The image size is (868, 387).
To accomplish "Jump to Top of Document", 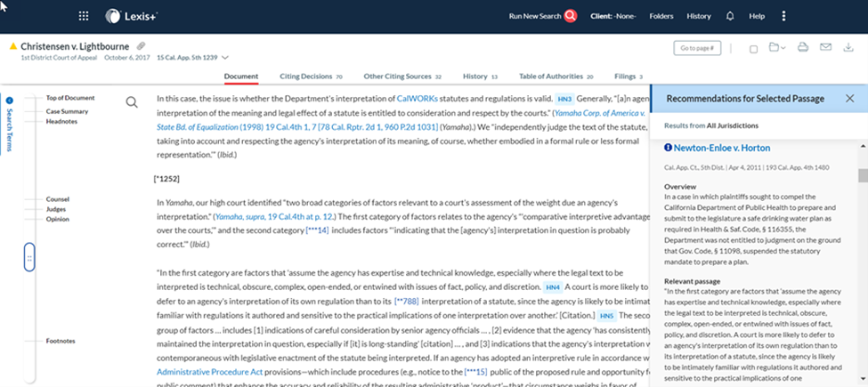I will [x=70, y=98].
